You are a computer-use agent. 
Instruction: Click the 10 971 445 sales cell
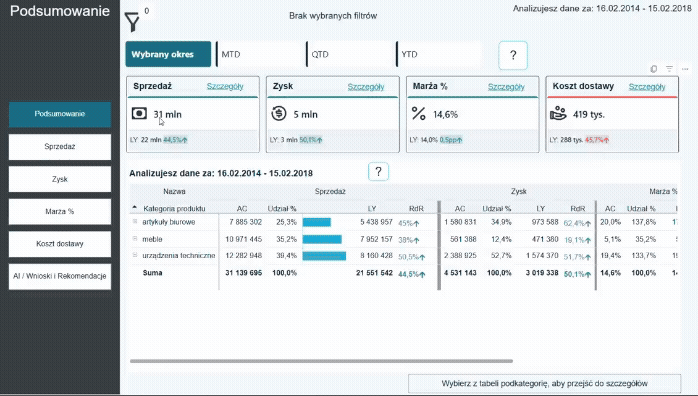[x=243, y=239]
